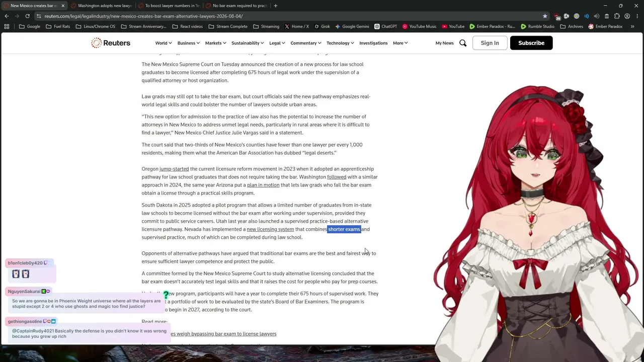Open the browser Extensions puzzle icon
The height and width of the screenshot is (362, 644).
[x=617, y=16]
